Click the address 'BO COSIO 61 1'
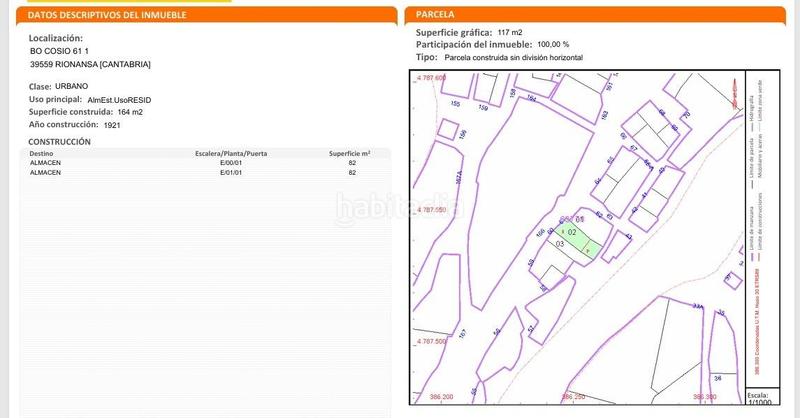This screenshot has width=800, height=418. tap(60, 50)
